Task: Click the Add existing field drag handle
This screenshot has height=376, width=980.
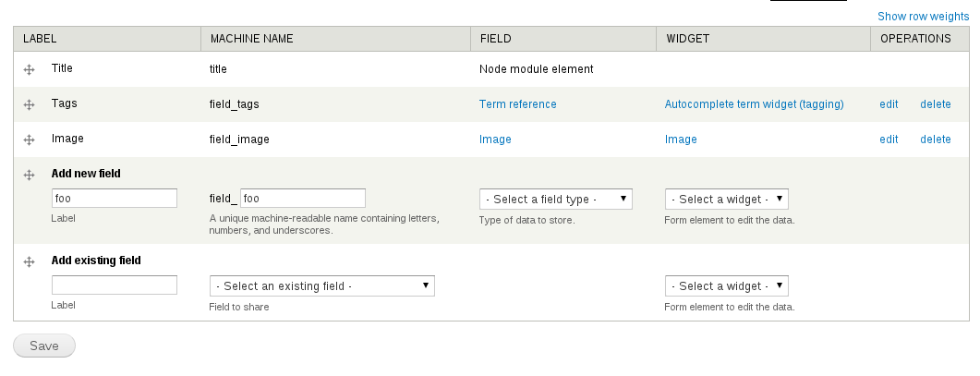Action: point(29,262)
